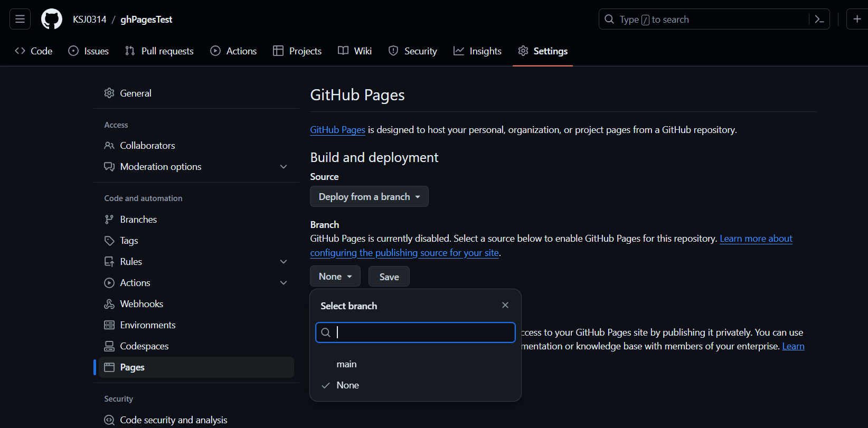Viewport: 868px width, 428px height.
Task: Open the Wiki tab
Action: (x=355, y=51)
